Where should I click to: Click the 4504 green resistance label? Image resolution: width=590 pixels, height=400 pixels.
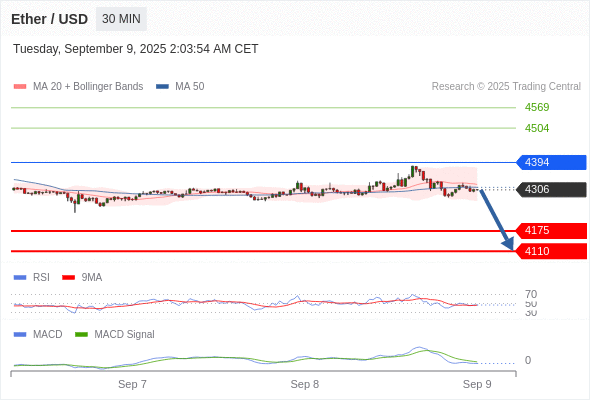point(537,128)
